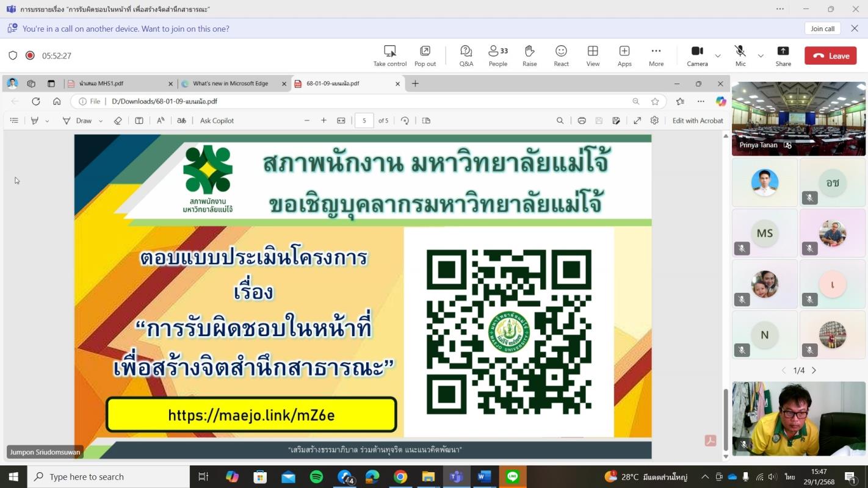Click the Add text icon in the PDF toolbar
The height and width of the screenshot is (488, 868).
coord(139,121)
